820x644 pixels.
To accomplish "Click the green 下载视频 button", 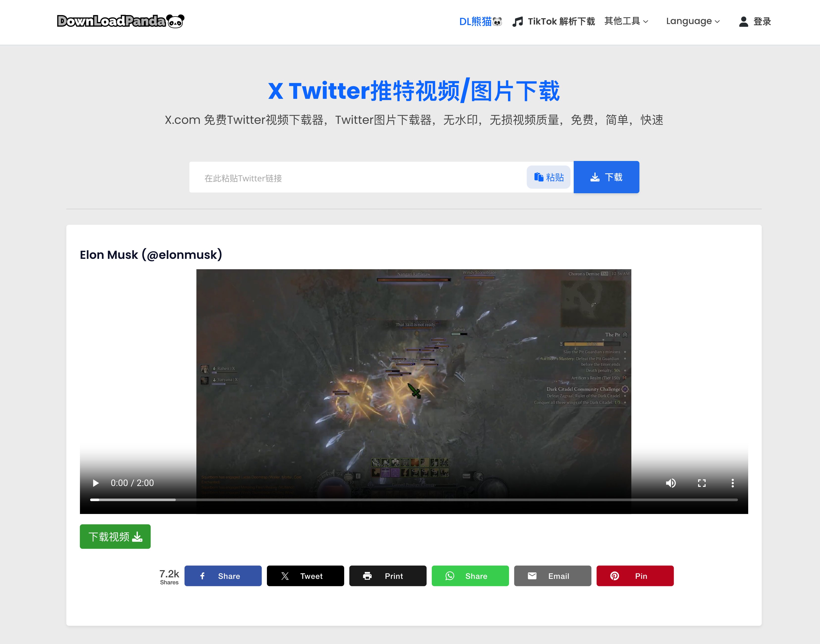I will (115, 537).
